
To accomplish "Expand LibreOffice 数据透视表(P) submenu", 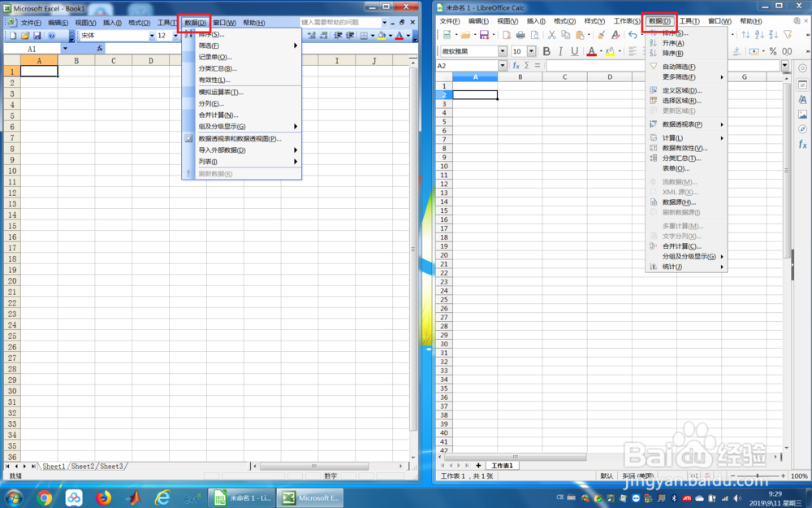I will coord(686,124).
